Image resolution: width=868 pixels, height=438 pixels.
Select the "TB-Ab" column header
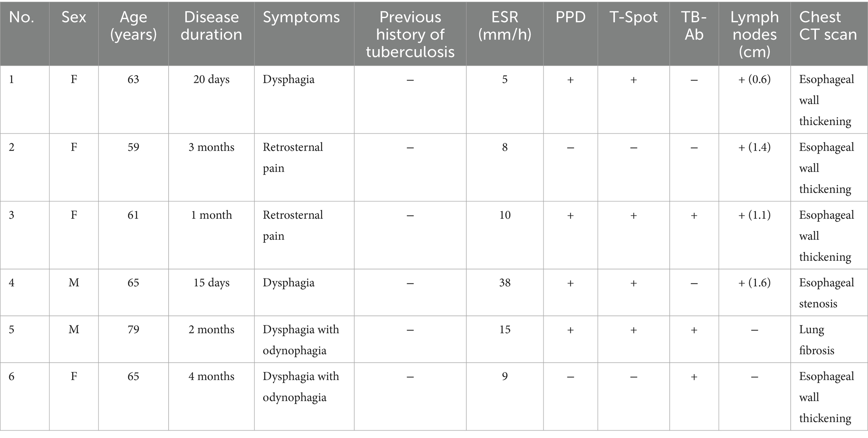click(x=694, y=26)
